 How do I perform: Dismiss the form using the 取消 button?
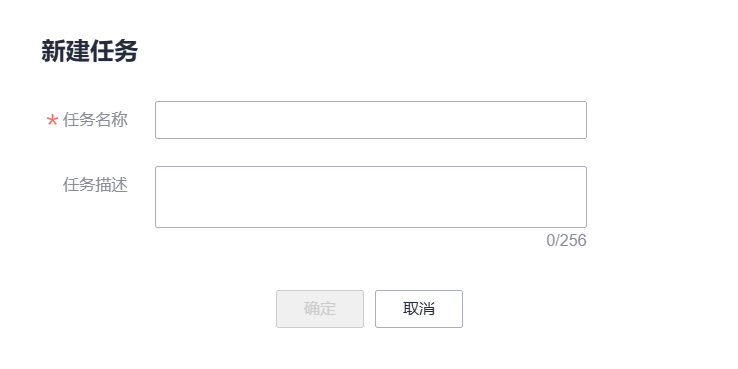click(419, 309)
